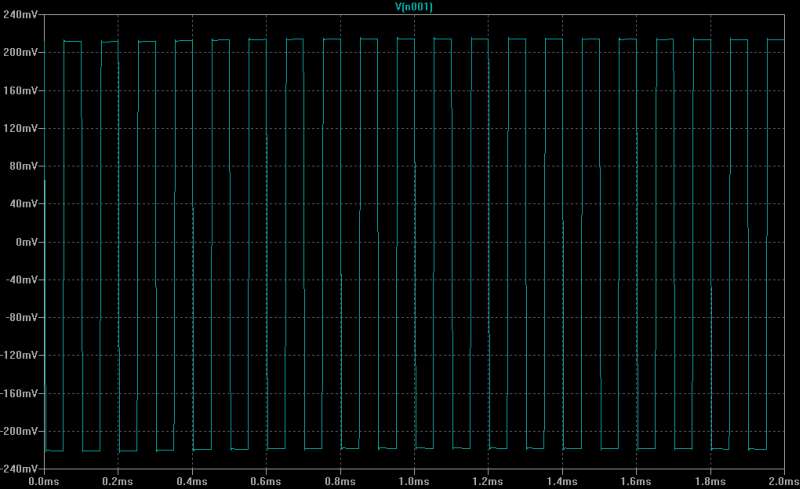The image size is (800, 489).
Task: Click the 0.4ms time axis label
Action: (192, 481)
